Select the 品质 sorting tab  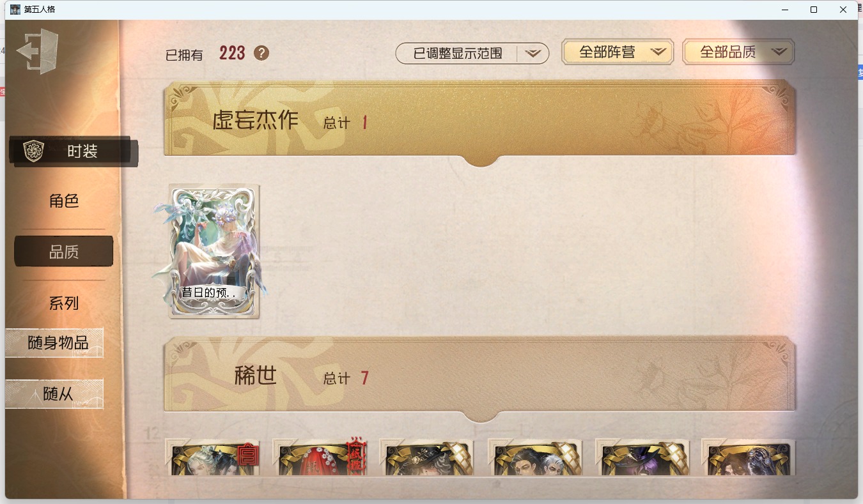[64, 252]
